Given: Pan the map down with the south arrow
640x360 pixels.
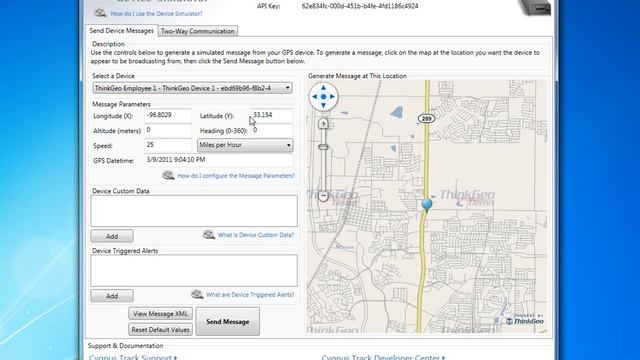Looking at the screenshot, I should (323, 106).
